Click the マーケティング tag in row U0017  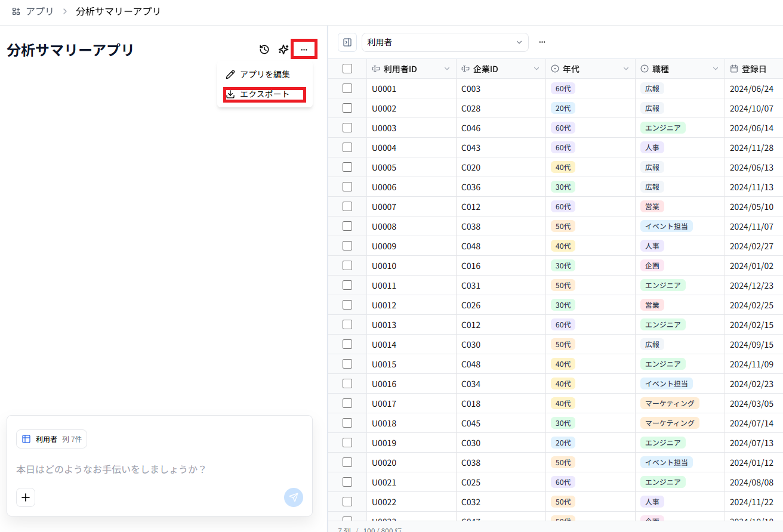[x=670, y=403]
